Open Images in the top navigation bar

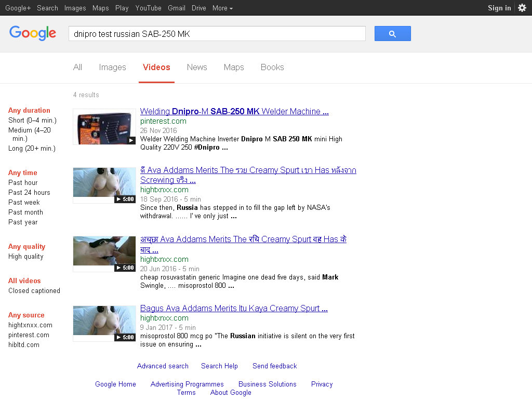75,8
